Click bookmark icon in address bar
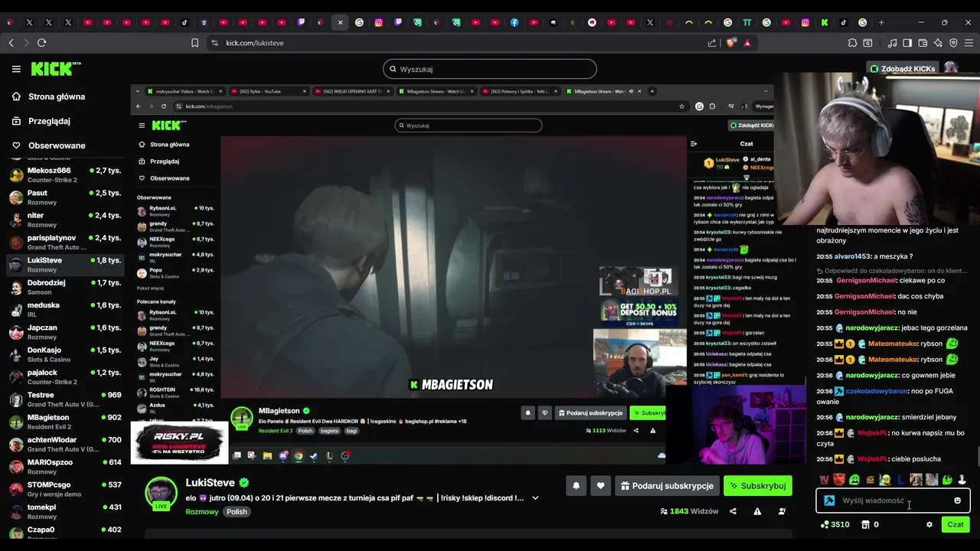The width and height of the screenshot is (980, 551). (x=194, y=43)
